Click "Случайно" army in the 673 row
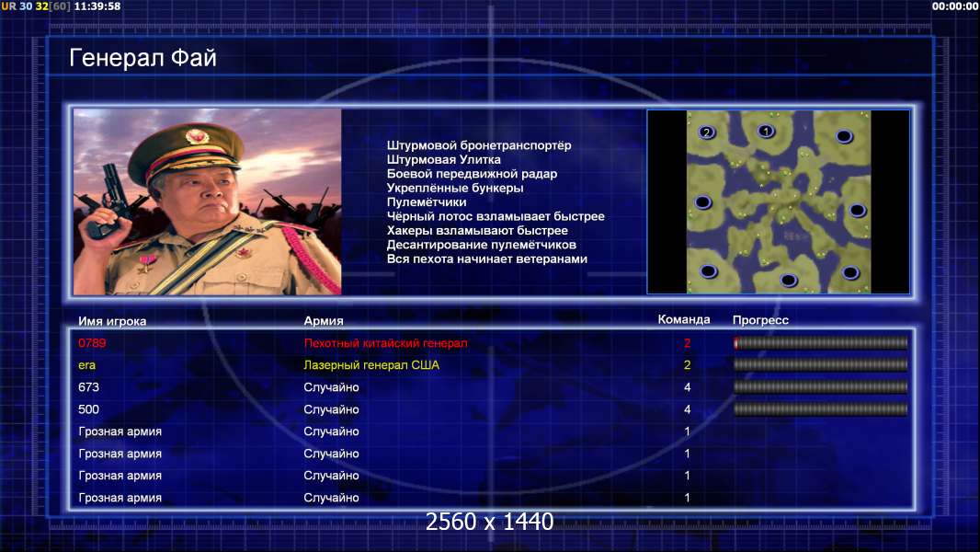 (331, 387)
